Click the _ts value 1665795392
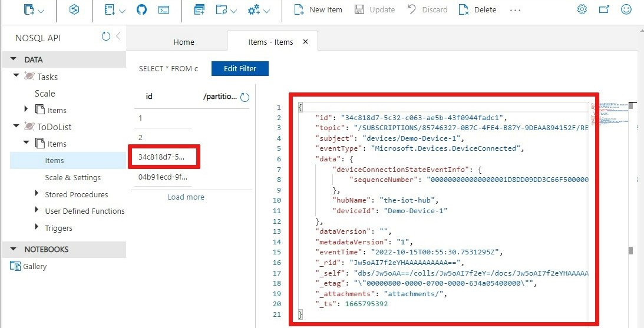The width and height of the screenshot is (644, 328). click(366, 304)
